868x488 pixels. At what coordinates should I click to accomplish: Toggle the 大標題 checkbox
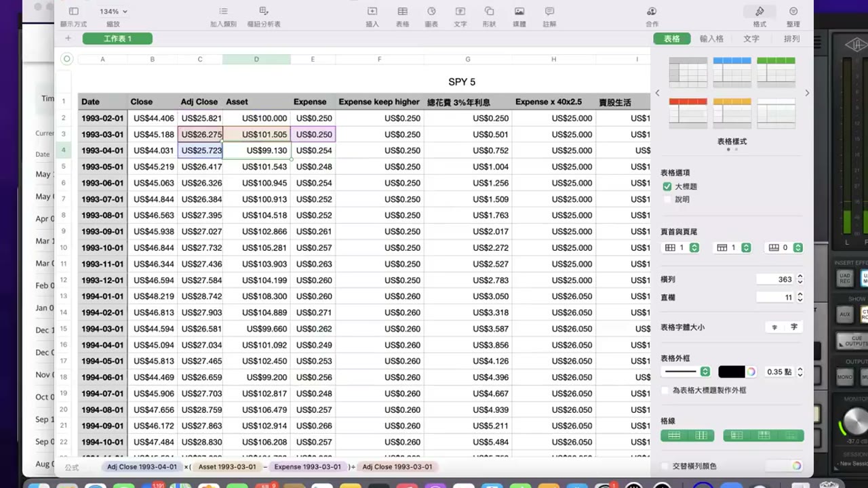(667, 186)
